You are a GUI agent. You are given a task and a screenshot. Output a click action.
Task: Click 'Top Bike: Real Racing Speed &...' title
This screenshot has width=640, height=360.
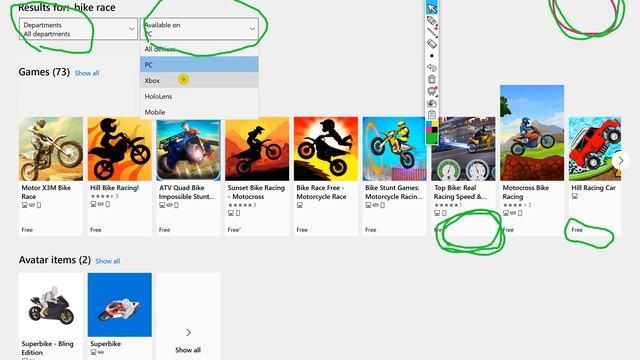(x=460, y=192)
